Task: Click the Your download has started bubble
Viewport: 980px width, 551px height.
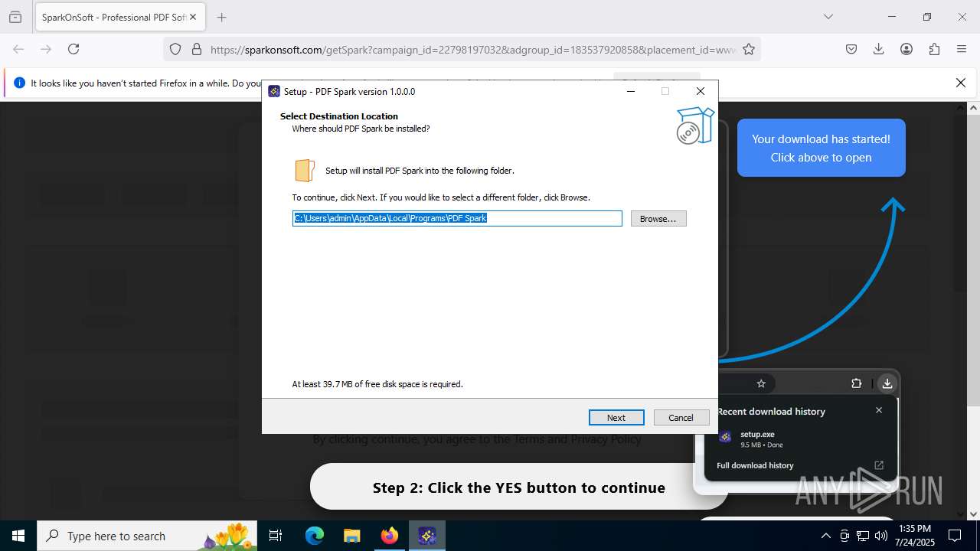Action: pyautogui.click(x=822, y=148)
